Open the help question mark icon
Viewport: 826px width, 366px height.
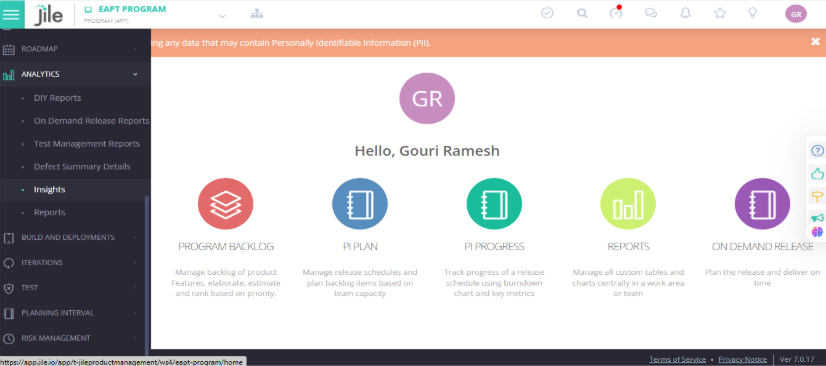pos(817,151)
